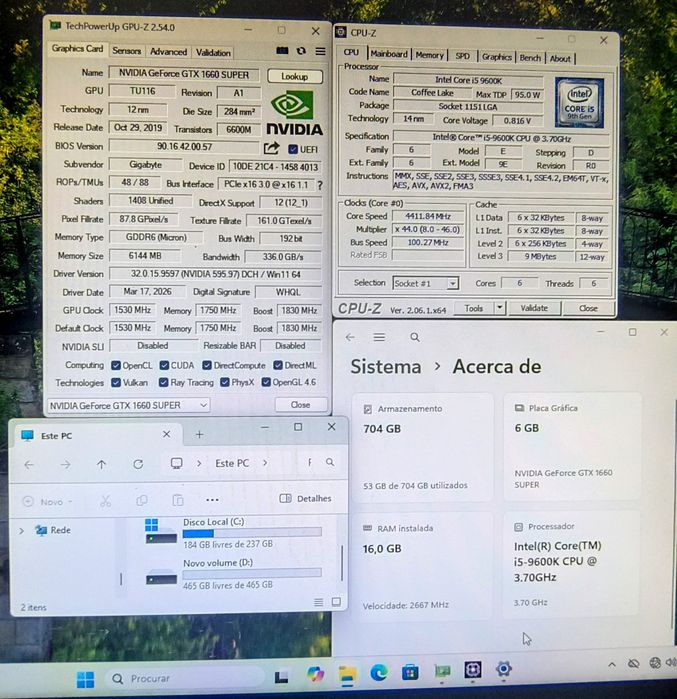Toggle the DirectCompute checkbox
The width and height of the screenshot is (677, 699).
206,366
